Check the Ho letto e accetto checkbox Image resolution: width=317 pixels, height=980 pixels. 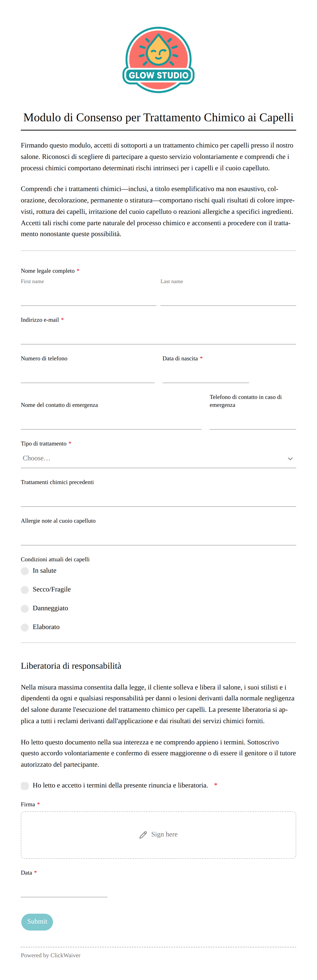tap(25, 785)
